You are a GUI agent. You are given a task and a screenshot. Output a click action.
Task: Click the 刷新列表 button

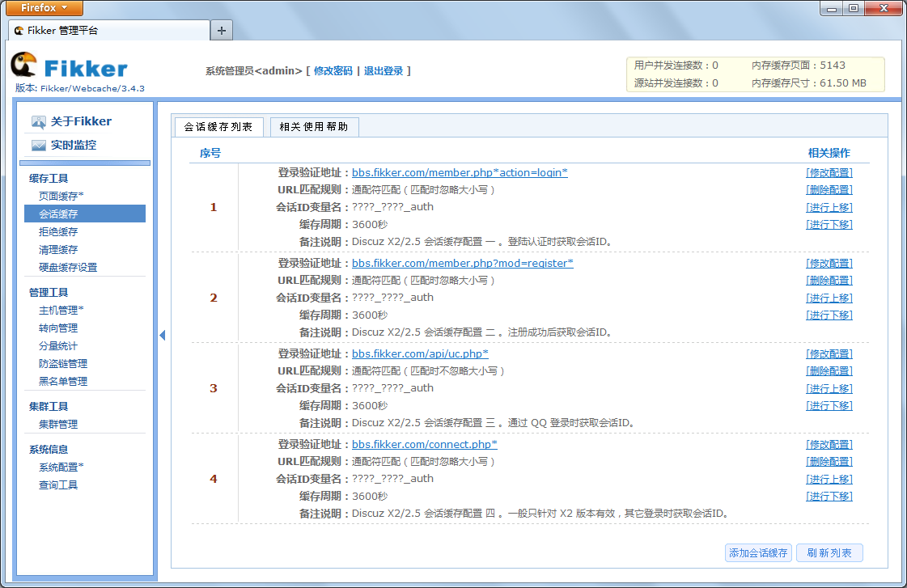[x=829, y=552]
